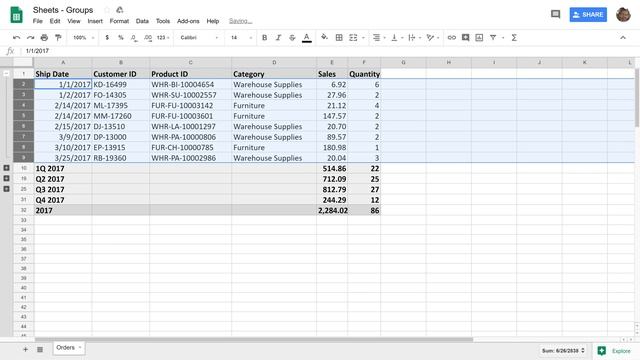Merge the selected cells
Screen dimensions: 640x360
pyautogui.click(x=353, y=38)
